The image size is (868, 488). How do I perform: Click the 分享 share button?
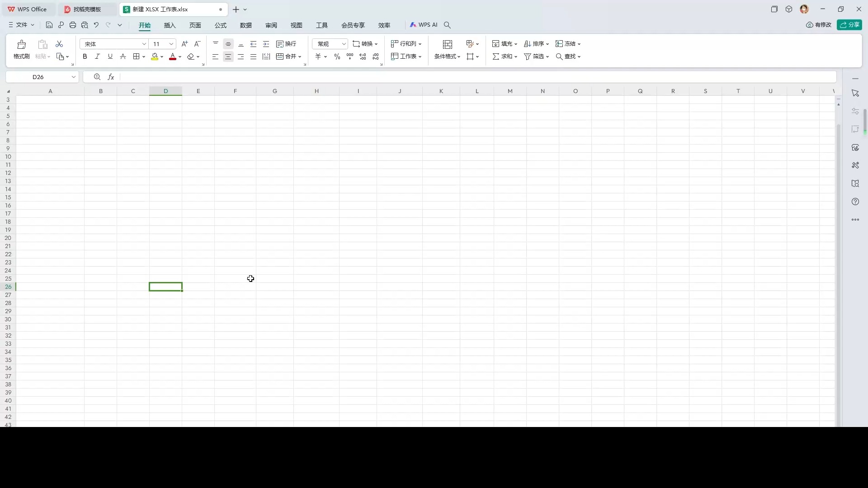click(849, 25)
